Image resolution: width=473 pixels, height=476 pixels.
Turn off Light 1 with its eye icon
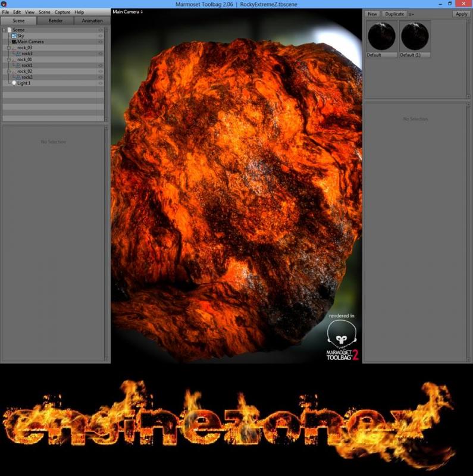click(x=100, y=83)
